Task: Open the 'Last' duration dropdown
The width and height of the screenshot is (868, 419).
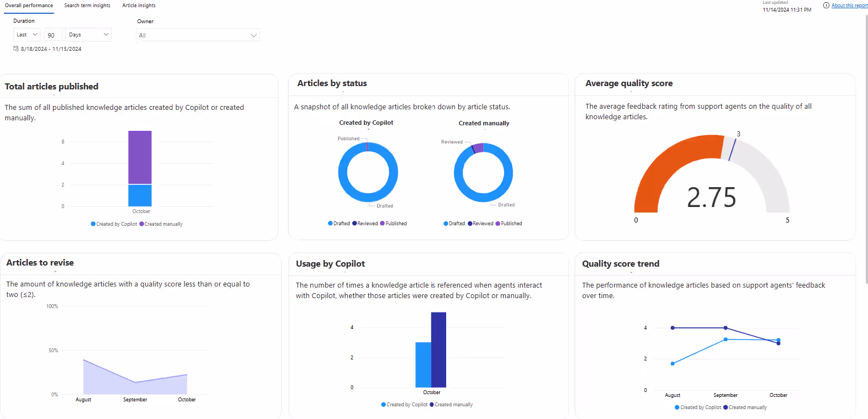Action: [x=27, y=35]
